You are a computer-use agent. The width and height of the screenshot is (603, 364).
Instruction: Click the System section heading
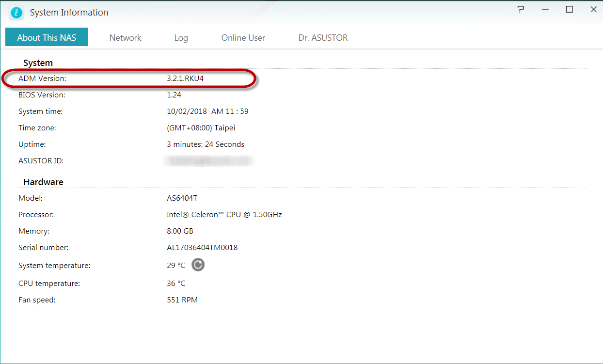pyautogui.click(x=38, y=63)
